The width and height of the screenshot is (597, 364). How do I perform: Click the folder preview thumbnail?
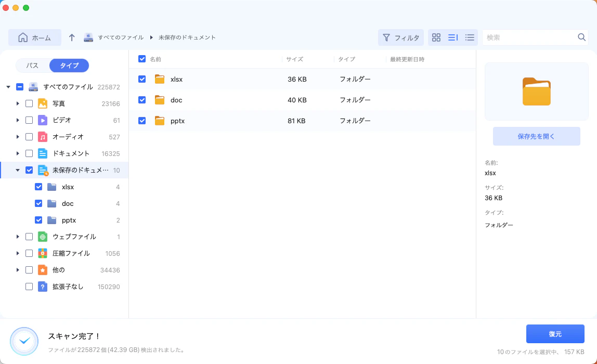537,92
